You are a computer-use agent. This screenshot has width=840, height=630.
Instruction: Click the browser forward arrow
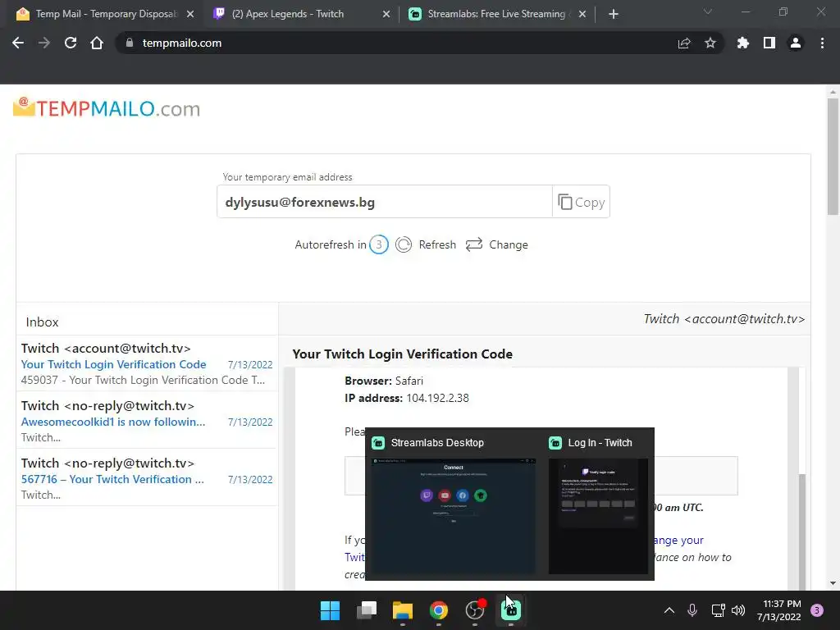[x=44, y=43]
